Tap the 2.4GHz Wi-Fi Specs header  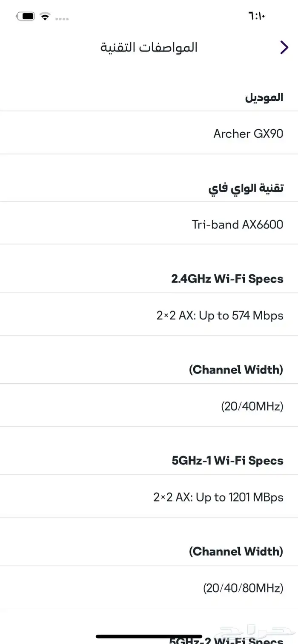click(x=227, y=279)
